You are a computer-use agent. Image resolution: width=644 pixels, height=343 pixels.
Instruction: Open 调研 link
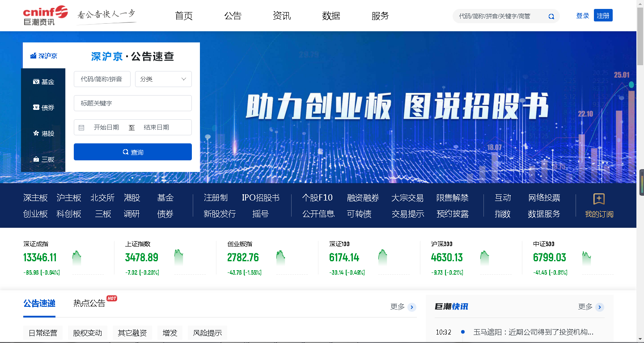[132, 214]
